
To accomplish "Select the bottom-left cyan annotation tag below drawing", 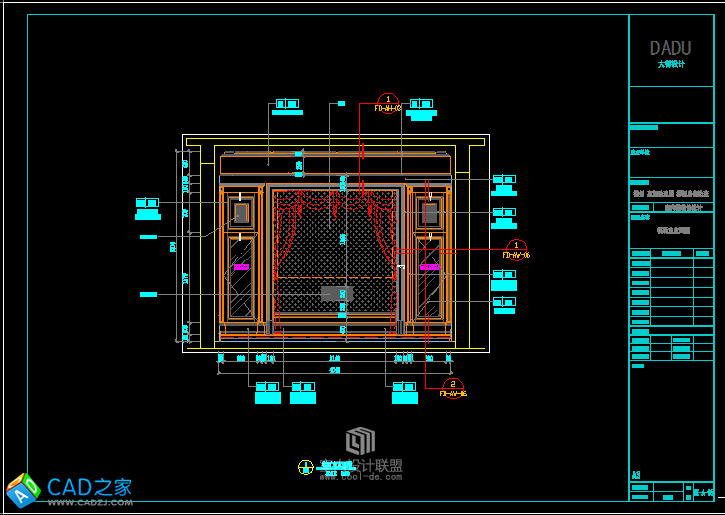I will click(x=267, y=391).
